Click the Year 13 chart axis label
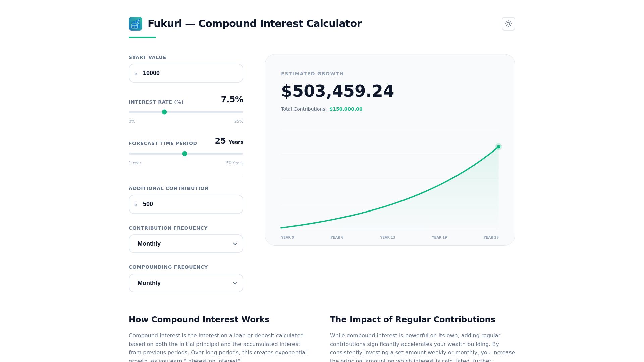The width and height of the screenshot is (644, 362). point(387,237)
